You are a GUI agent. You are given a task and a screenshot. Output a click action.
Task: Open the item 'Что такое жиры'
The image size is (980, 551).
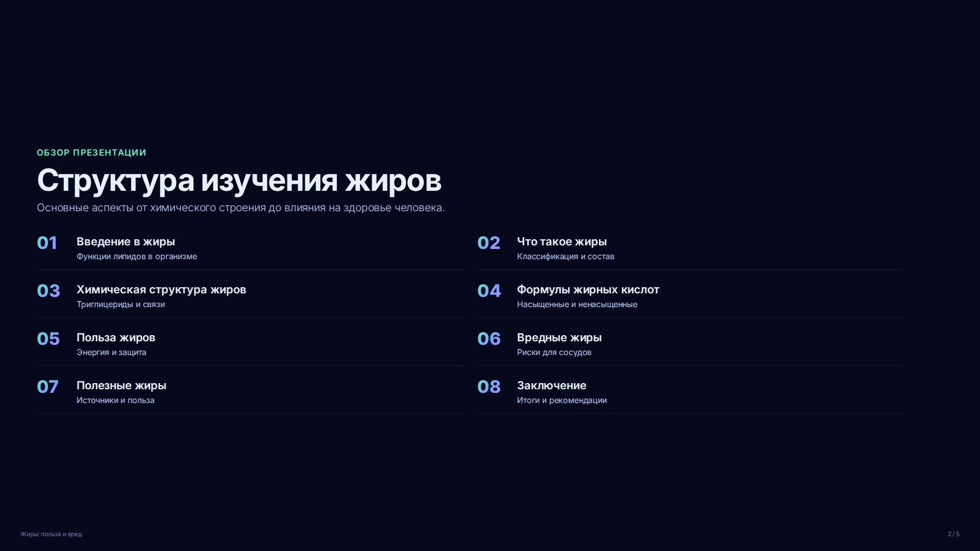point(562,242)
